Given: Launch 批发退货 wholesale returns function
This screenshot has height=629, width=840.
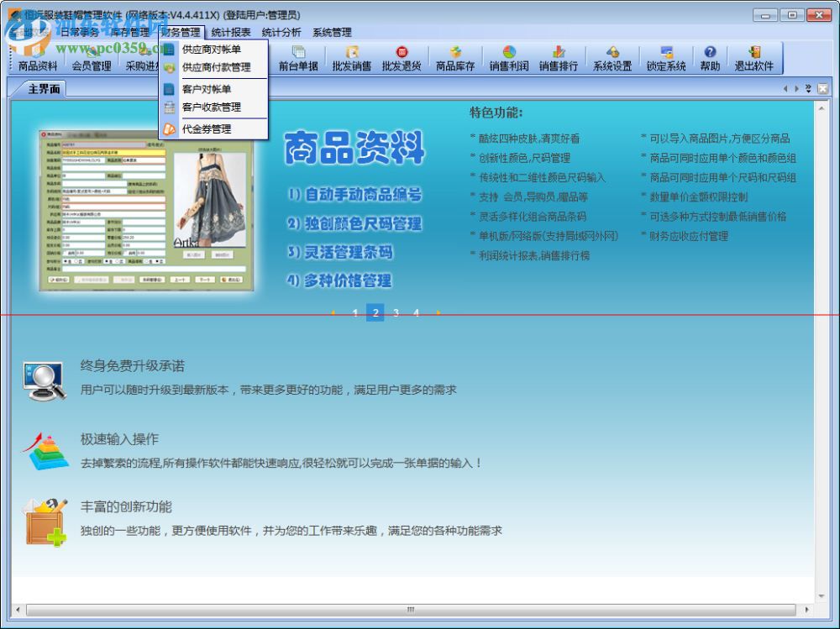Looking at the screenshot, I should coord(403,60).
